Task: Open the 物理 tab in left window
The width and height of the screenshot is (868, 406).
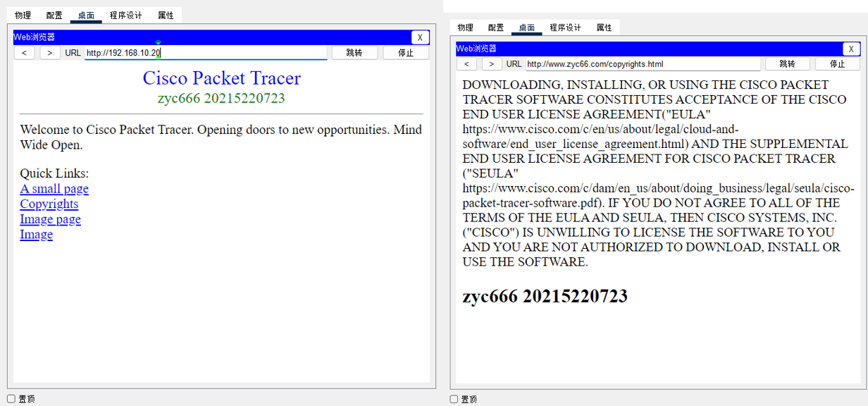Action: pyautogui.click(x=23, y=16)
